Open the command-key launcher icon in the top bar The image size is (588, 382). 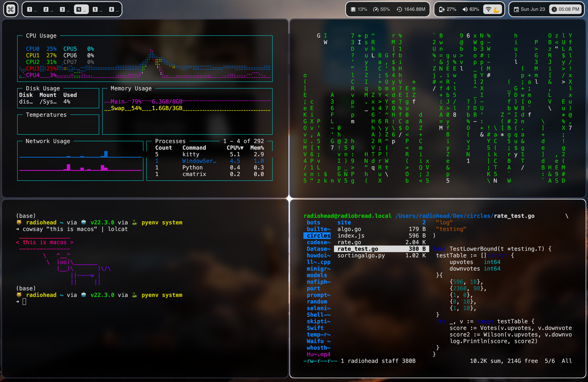[x=11, y=9]
